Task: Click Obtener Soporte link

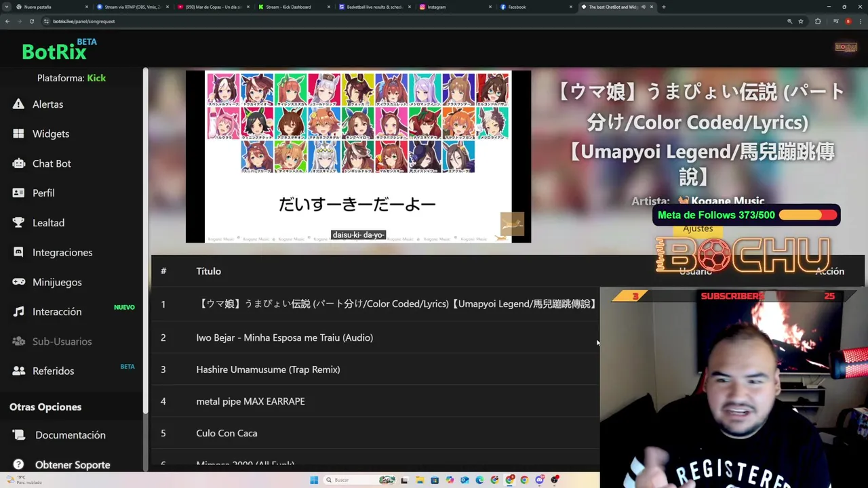Action: pos(71,465)
